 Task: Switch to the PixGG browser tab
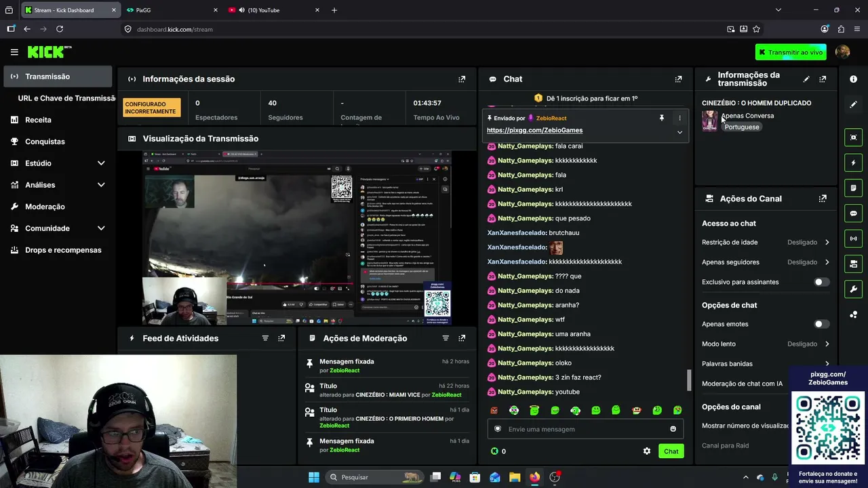click(x=172, y=10)
